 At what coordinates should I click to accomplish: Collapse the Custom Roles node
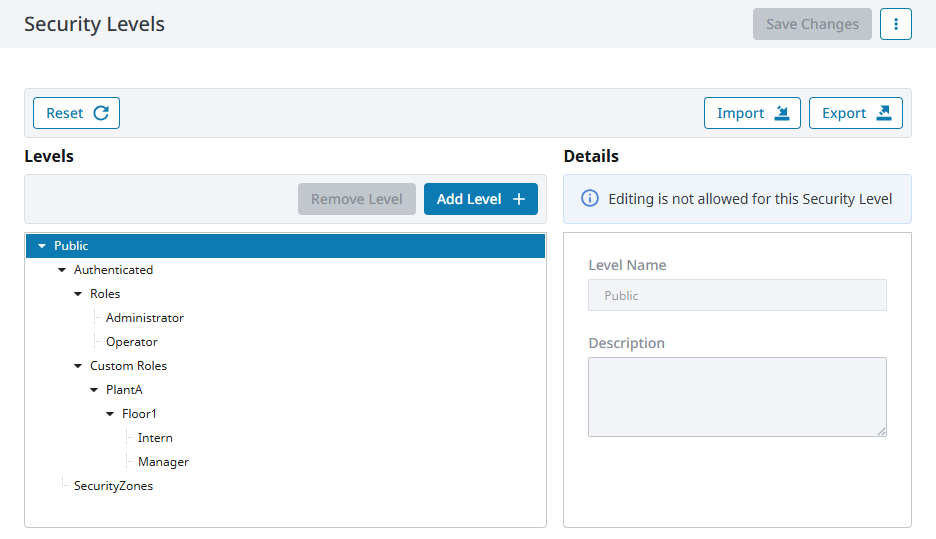[78, 366]
